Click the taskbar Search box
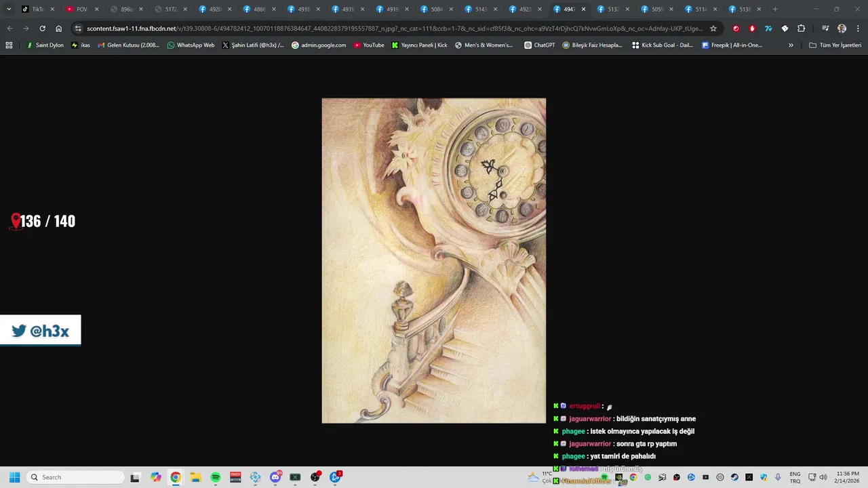868x488 pixels. click(76, 477)
